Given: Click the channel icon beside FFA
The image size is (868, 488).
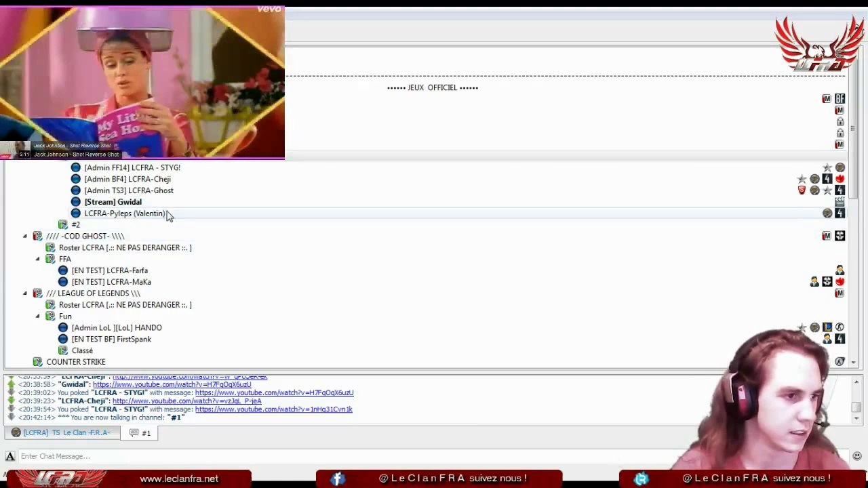Looking at the screenshot, I should pos(50,259).
